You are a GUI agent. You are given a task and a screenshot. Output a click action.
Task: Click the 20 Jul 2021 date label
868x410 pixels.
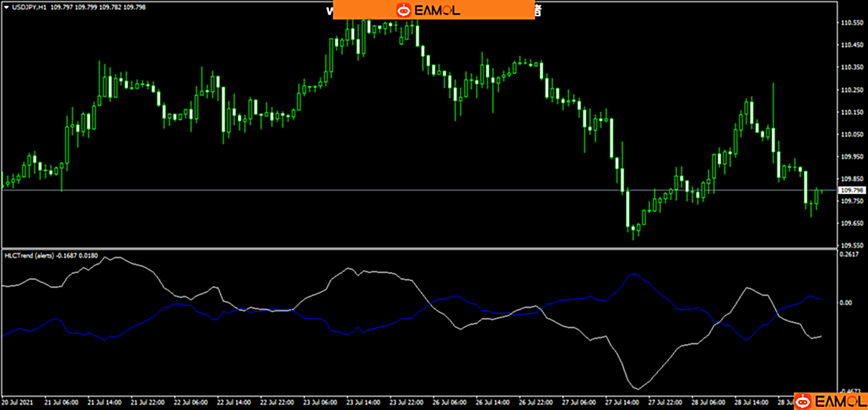coord(17,403)
